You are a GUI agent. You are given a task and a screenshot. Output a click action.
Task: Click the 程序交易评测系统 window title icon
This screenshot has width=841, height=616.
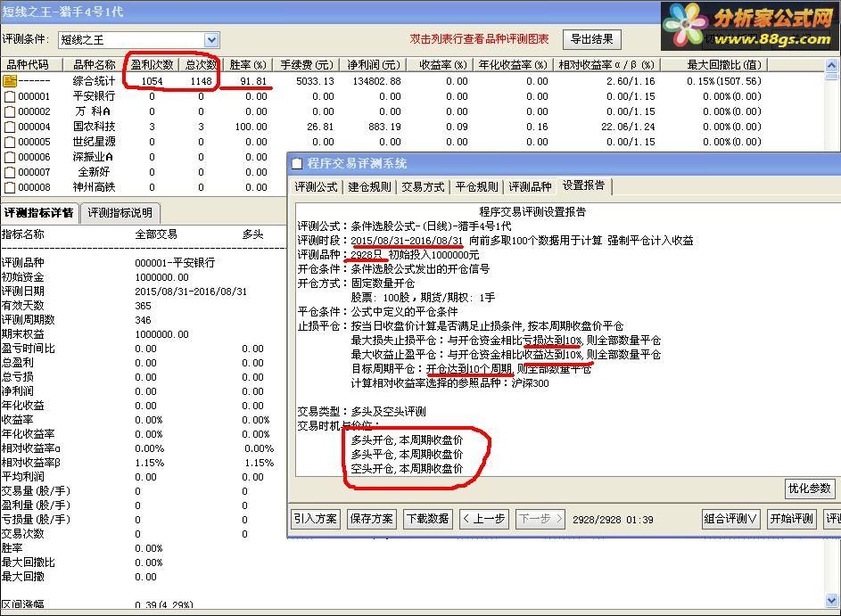click(297, 163)
